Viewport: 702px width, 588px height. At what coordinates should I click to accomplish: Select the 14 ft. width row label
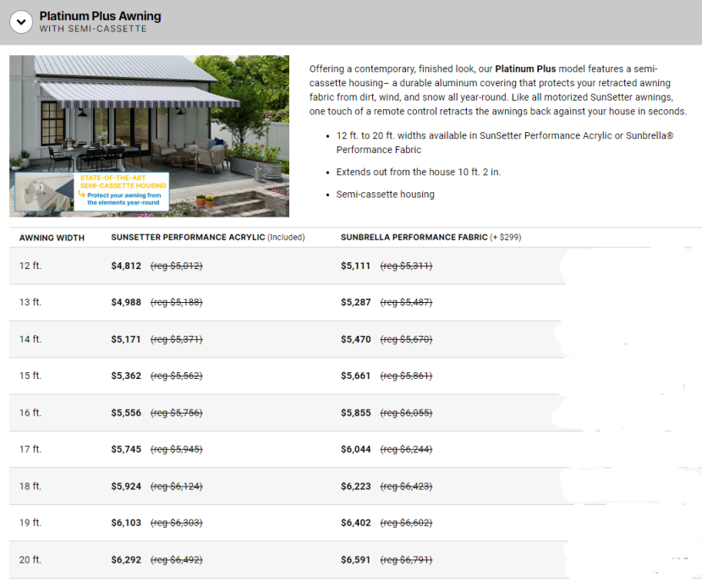pyautogui.click(x=30, y=339)
